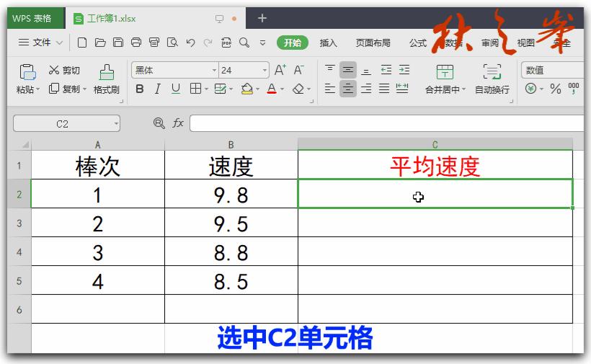The image size is (591, 364).
Task: Increase indent icon
Action: (x=404, y=70)
